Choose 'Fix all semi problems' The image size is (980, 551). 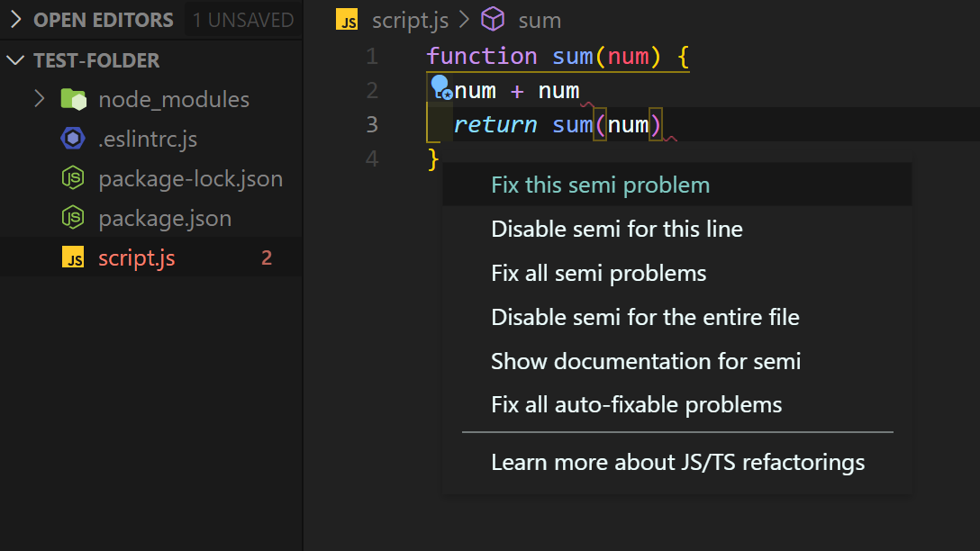point(598,273)
